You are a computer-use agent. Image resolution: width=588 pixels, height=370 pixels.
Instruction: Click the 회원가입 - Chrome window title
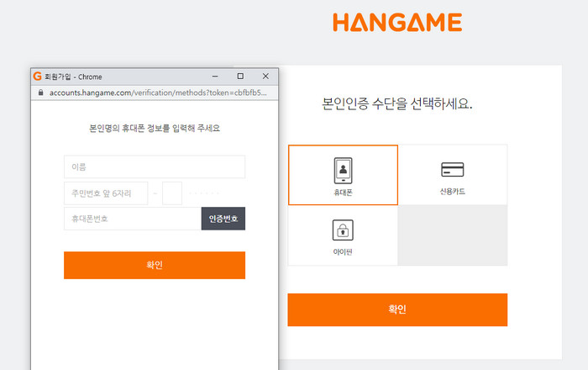(73, 77)
